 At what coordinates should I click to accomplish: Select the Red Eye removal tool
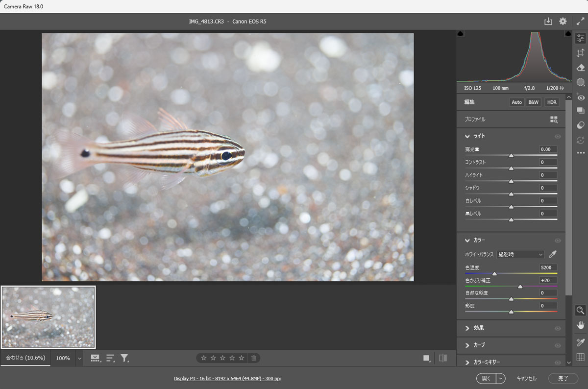[x=581, y=97]
